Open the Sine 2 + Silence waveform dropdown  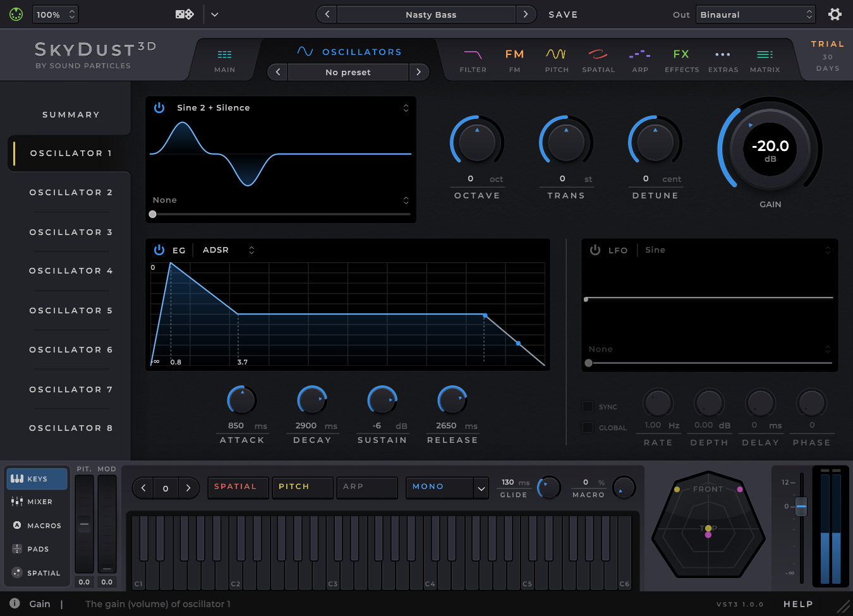point(282,107)
